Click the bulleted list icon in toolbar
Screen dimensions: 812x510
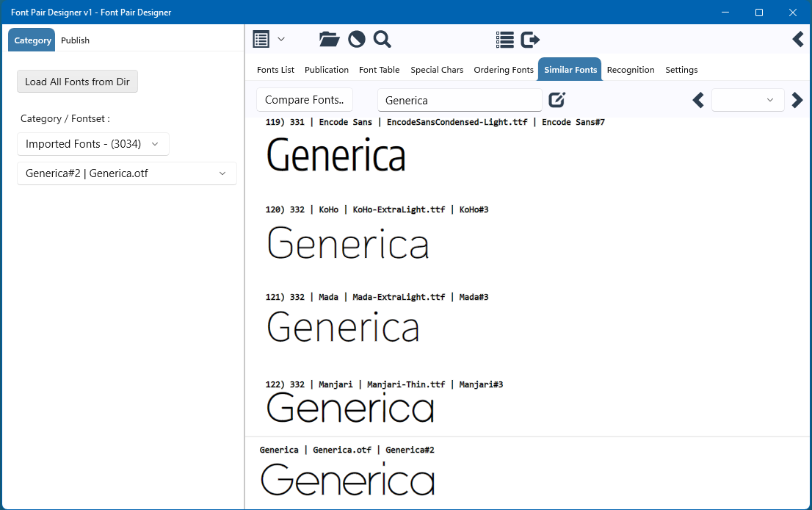[504, 40]
